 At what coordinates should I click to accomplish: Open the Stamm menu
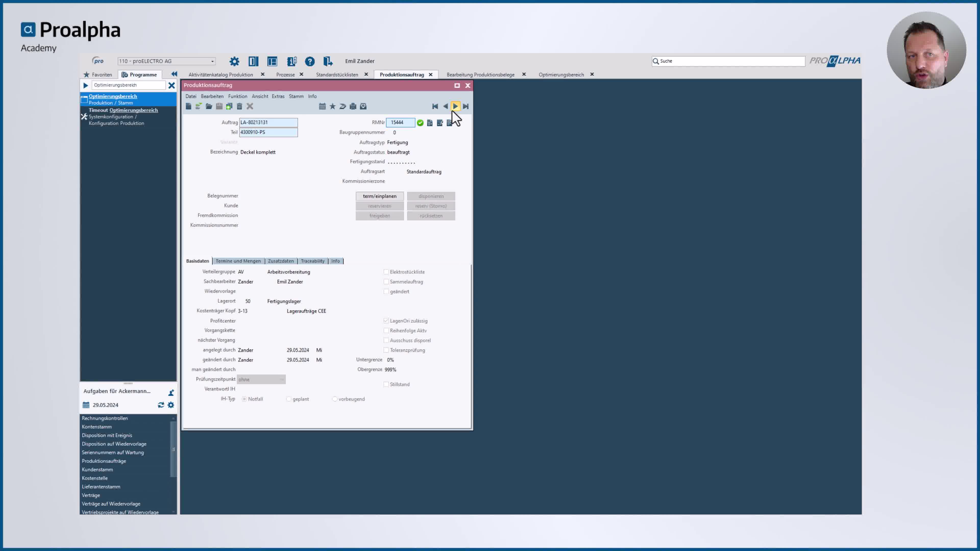coord(296,96)
